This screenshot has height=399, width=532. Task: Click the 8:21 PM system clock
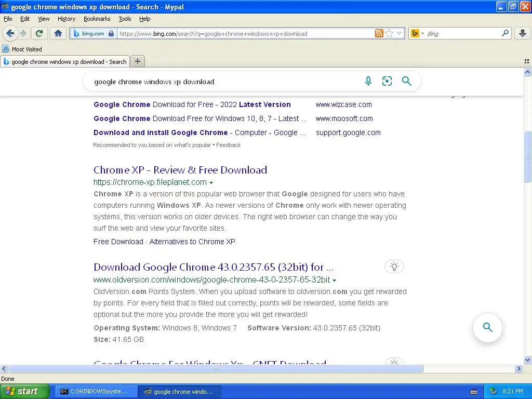[513, 392]
